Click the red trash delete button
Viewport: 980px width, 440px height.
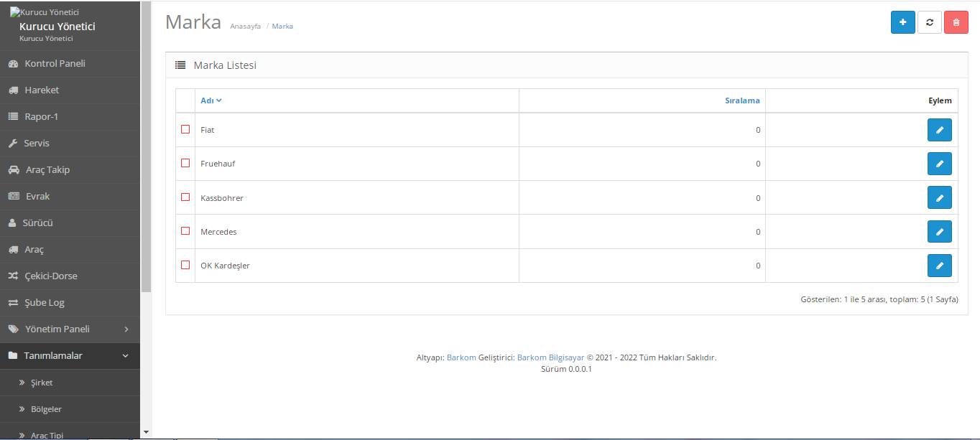pyautogui.click(x=956, y=22)
